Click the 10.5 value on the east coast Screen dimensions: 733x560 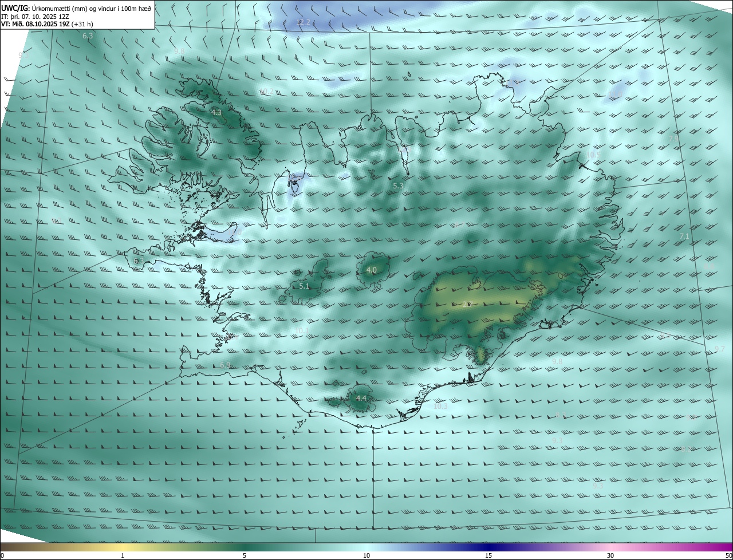pyautogui.click(x=594, y=155)
